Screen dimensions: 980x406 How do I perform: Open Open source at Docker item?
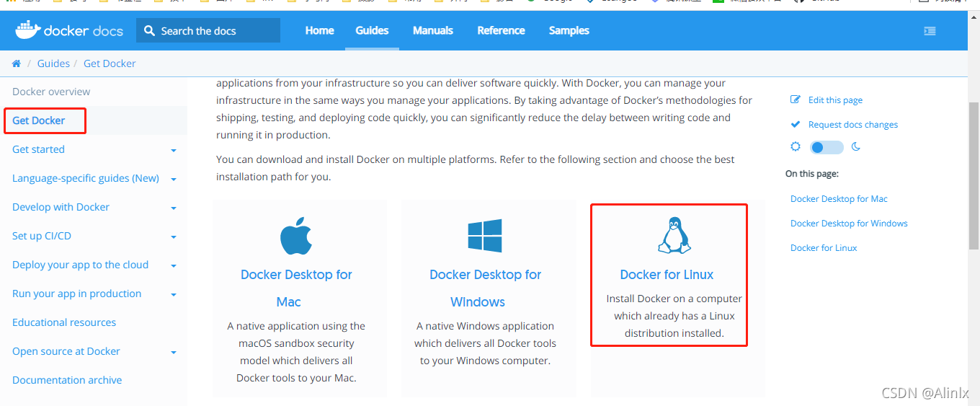[66, 351]
